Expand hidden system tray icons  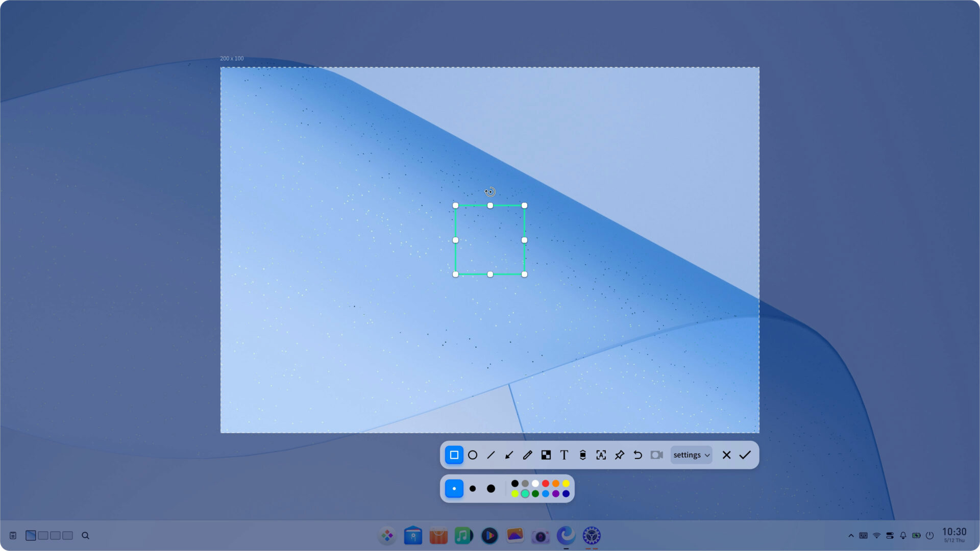tap(851, 536)
